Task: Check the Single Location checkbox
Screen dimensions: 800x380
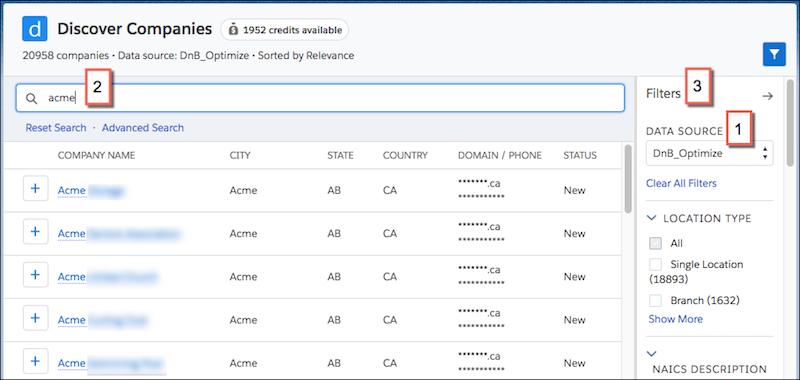Action: [655, 264]
